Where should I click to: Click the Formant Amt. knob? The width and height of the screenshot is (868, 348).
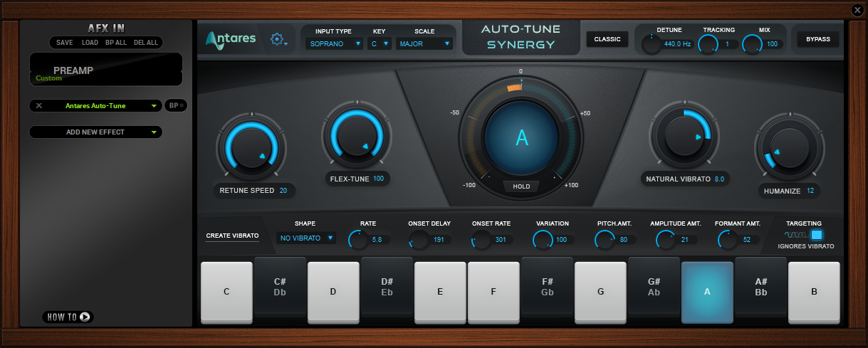click(x=728, y=240)
